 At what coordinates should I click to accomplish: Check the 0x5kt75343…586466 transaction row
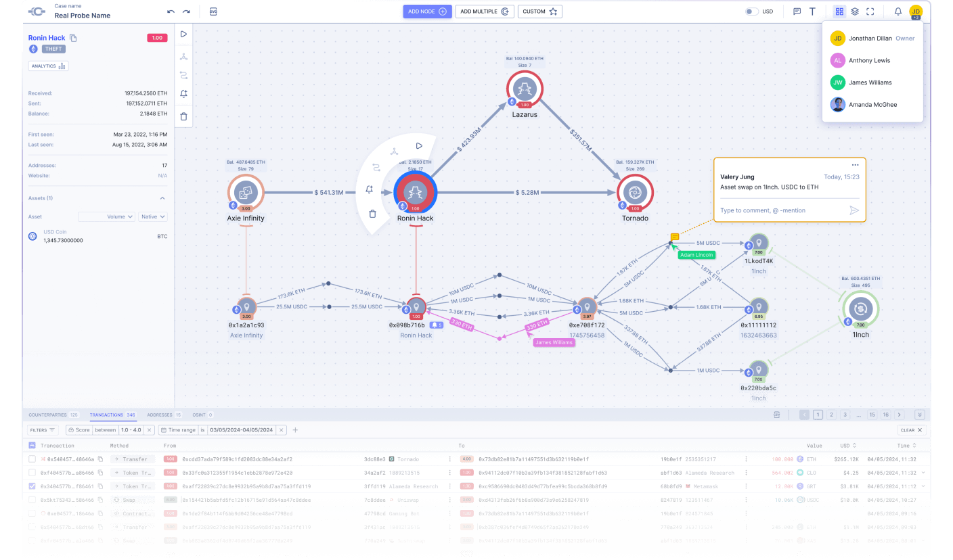[x=32, y=500]
